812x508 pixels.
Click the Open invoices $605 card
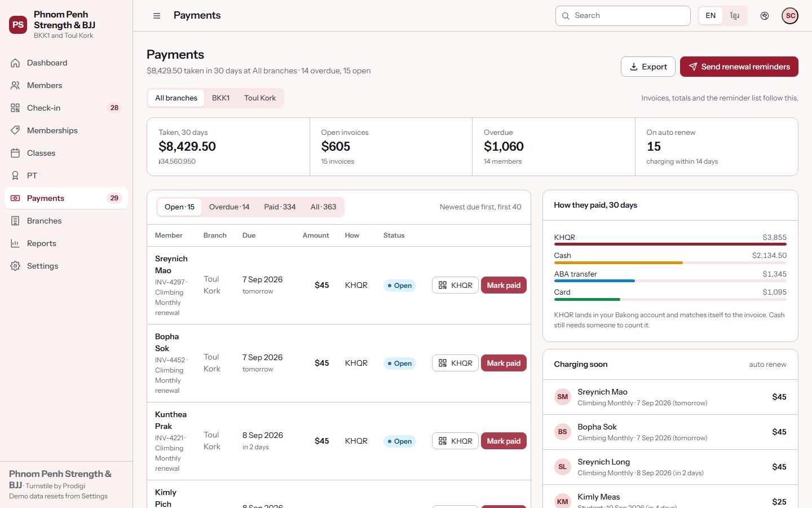pos(391,147)
